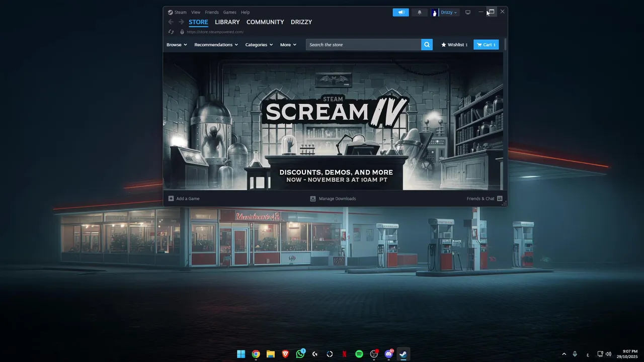
Task: Open the Games menu
Action: click(230, 12)
